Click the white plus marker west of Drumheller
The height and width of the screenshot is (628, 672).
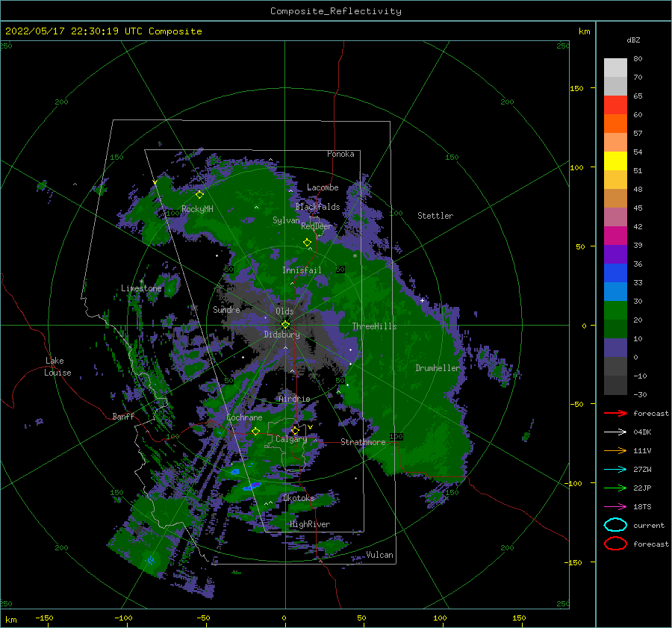tap(422, 300)
